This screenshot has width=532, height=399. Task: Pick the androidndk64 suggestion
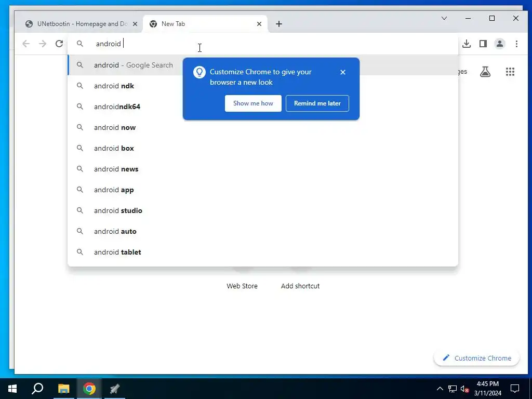263,107
